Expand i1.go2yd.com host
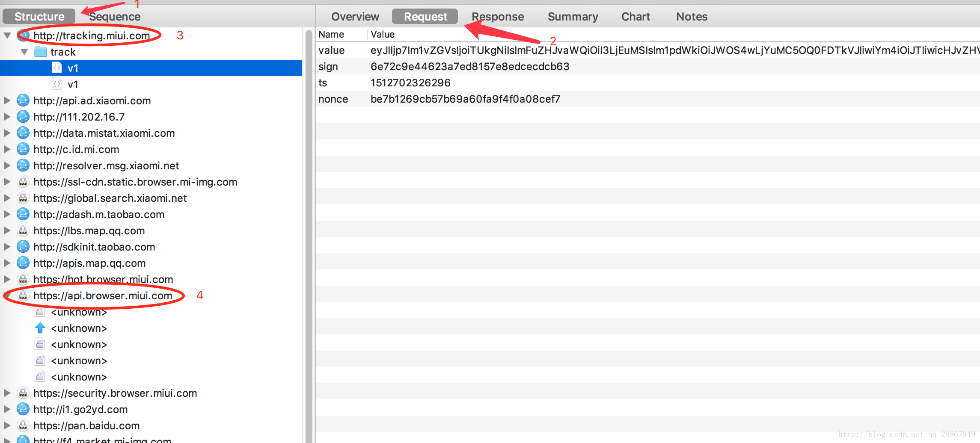The height and width of the screenshot is (443, 980). [x=7, y=409]
